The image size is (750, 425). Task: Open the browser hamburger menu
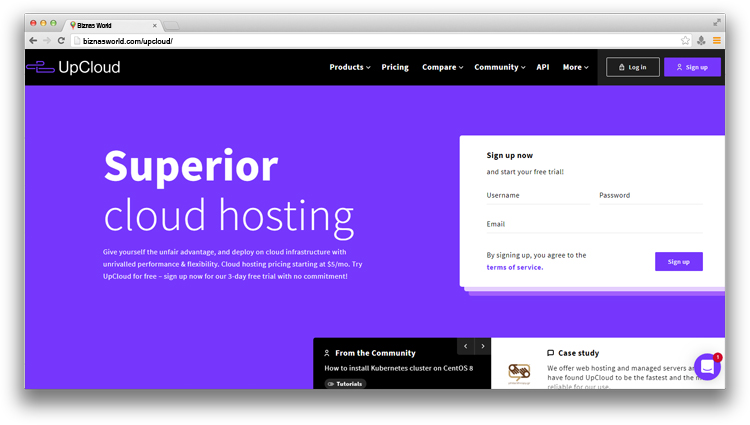coord(717,41)
